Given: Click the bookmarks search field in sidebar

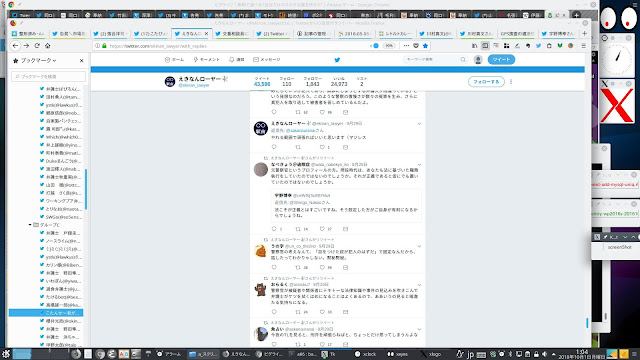Looking at the screenshot, I should tap(49, 76).
